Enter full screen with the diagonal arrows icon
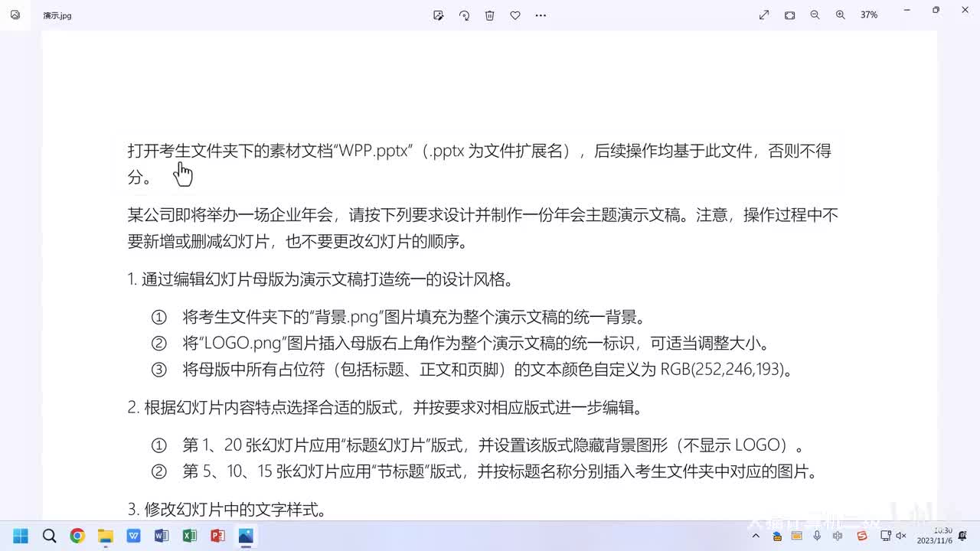The width and height of the screenshot is (980, 551). click(764, 15)
